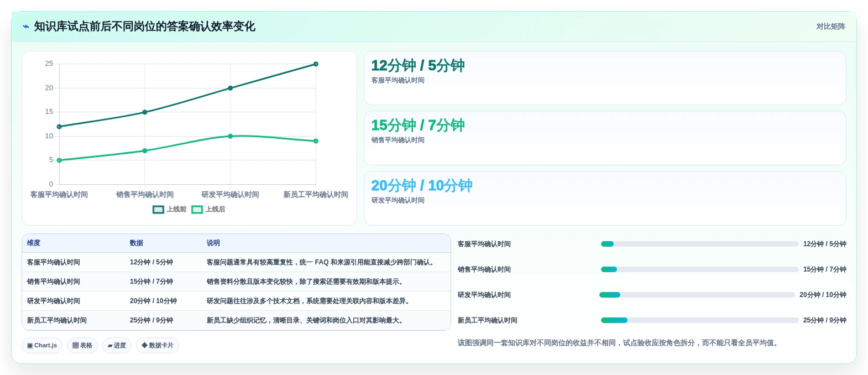
Task: Click the 20分钟 / 10分钟 card value
Action: pos(422,186)
